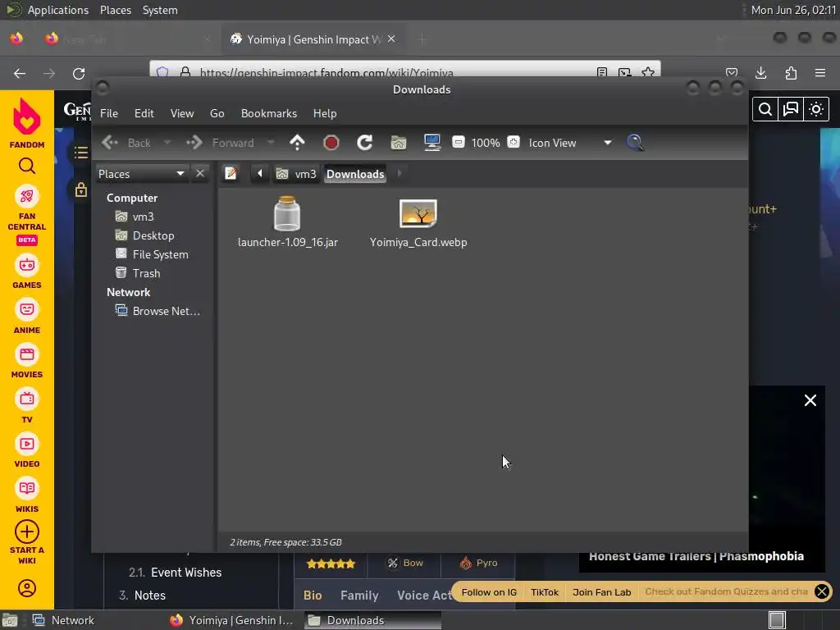Open the Icon View mode dropdown

pos(570,143)
